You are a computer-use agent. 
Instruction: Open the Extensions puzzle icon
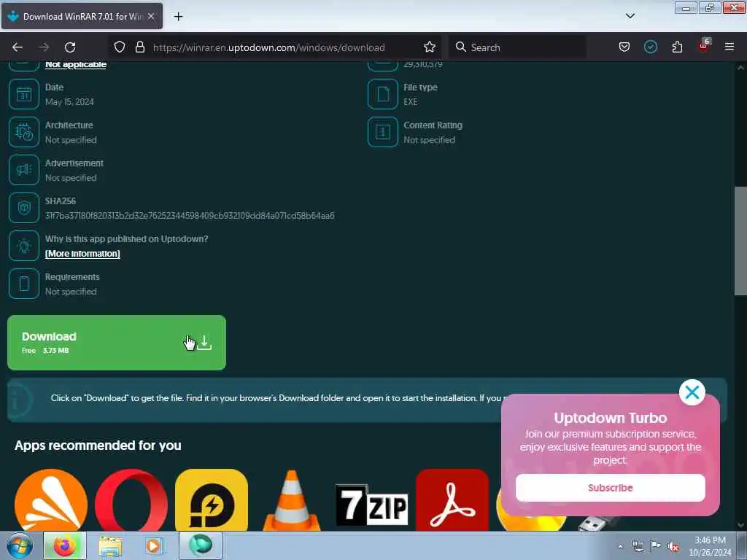(x=677, y=47)
